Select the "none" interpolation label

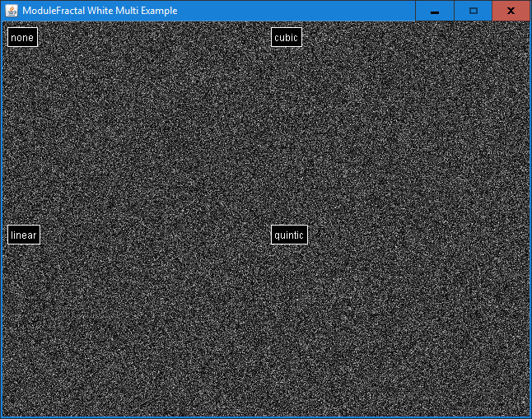pyautogui.click(x=22, y=37)
